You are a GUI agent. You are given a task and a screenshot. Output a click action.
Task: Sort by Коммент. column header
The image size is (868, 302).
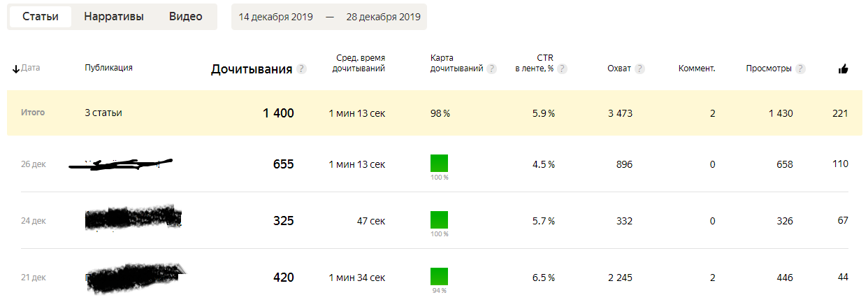pyautogui.click(x=697, y=69)
